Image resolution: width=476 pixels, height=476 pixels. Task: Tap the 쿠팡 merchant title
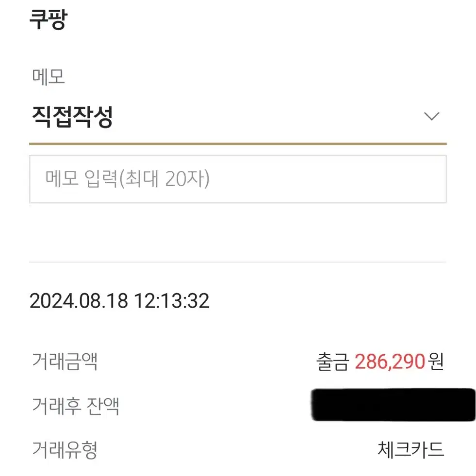[48, 19]
